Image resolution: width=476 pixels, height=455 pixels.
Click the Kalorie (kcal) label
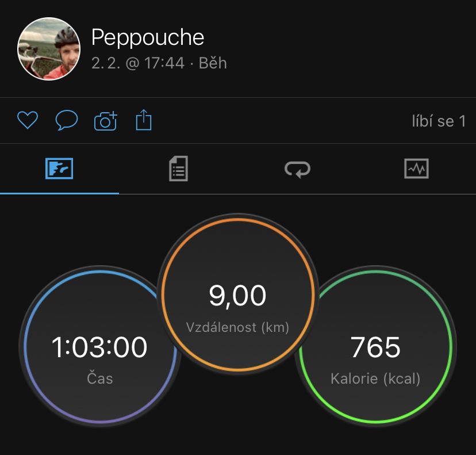[x=375, y=378]
